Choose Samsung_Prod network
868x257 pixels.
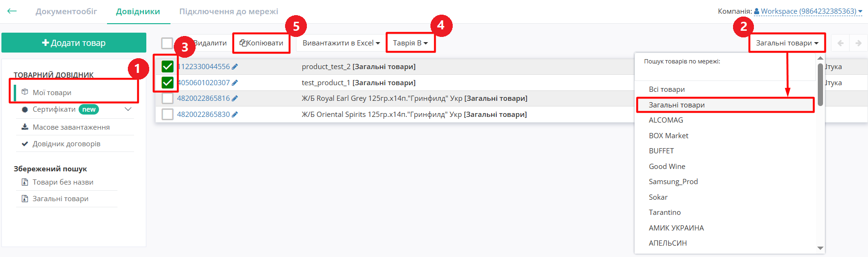point(673,182)
